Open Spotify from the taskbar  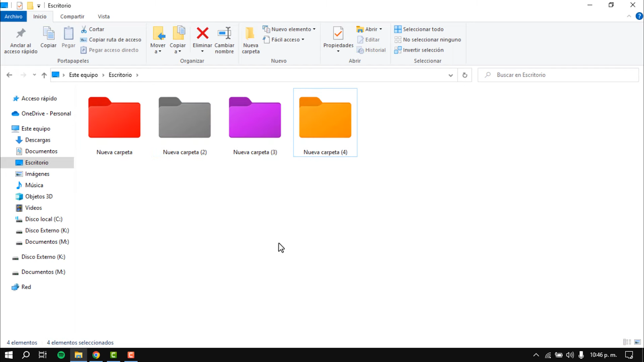coord(61,355)
